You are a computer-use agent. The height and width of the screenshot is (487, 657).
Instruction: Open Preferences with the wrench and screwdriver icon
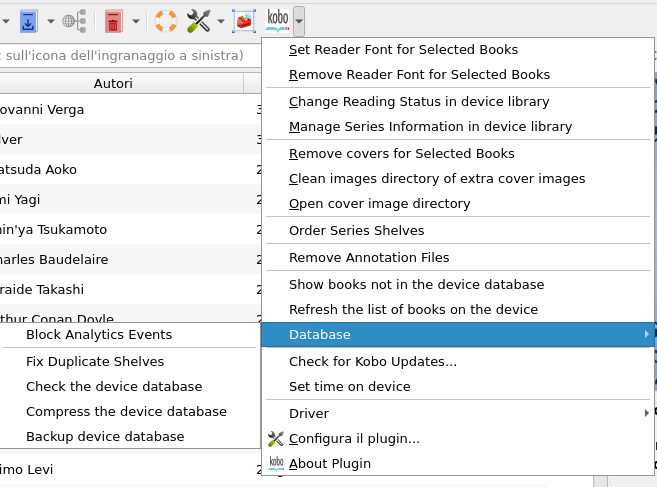pyautogui.click(x=198, y=21)
